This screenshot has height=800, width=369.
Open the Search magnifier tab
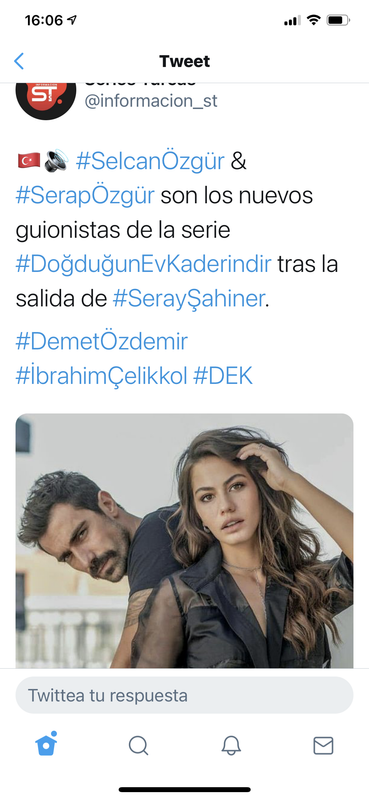pyautogui.click(x=138, y=745)
